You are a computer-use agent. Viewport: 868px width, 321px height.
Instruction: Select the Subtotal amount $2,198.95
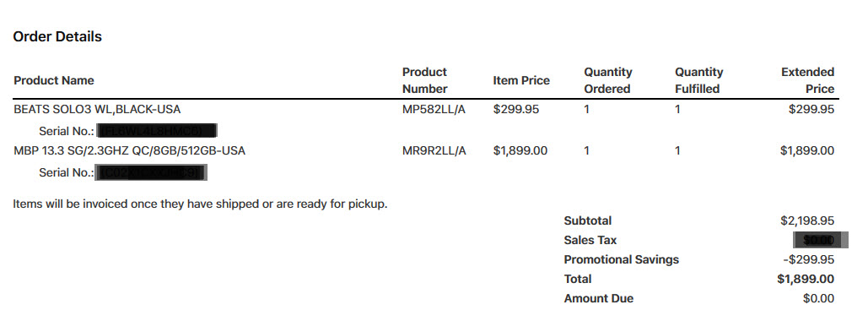pyautogui.click(x=807, y=220)
